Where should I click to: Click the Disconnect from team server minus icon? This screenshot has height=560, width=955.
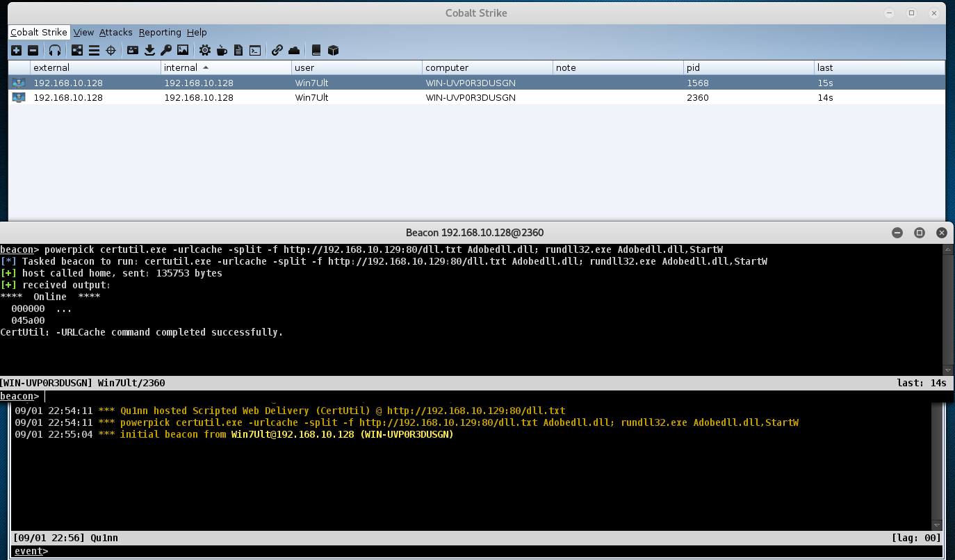(x=33, y=50)
